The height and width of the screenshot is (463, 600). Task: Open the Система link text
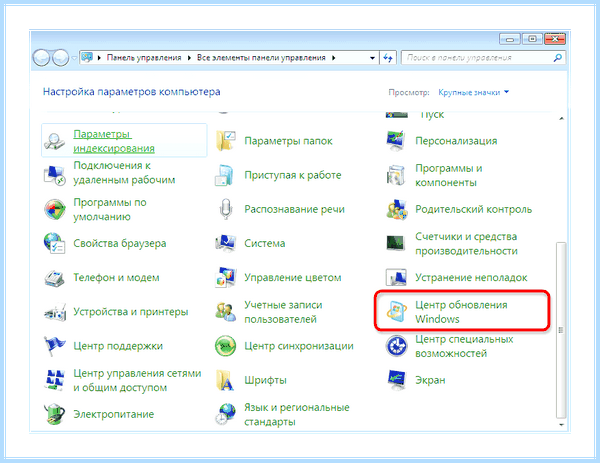pos(264,243)
